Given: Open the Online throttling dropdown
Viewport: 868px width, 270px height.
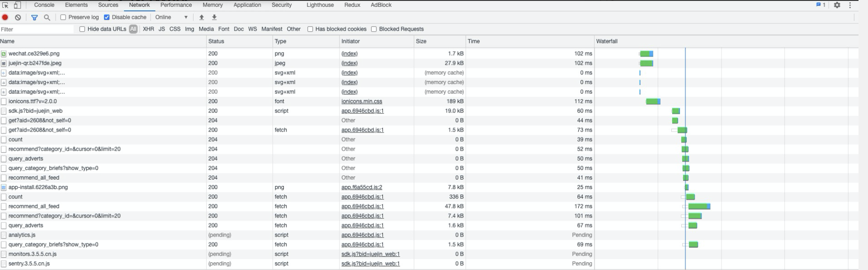Looking at the screenshot, I should (x=171, y=17).
